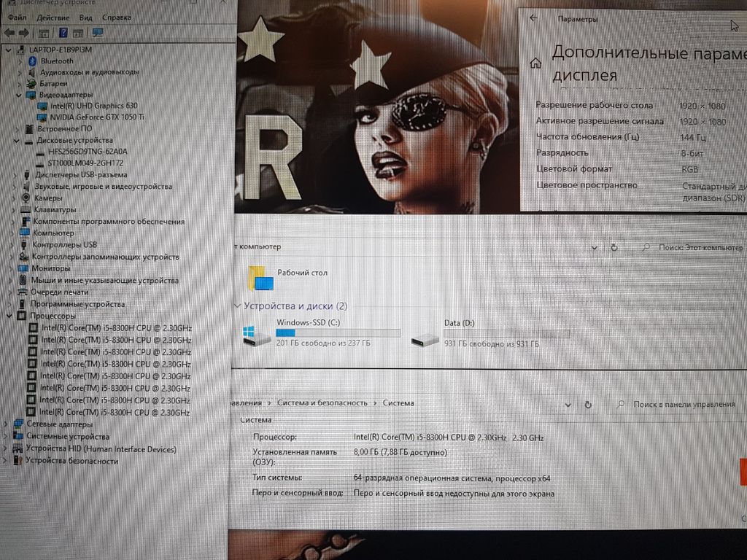The width and height of the screenshot is (747, 560).
Task: Click the scan hardware monitor toolbar icon
Action: (98, 33)
